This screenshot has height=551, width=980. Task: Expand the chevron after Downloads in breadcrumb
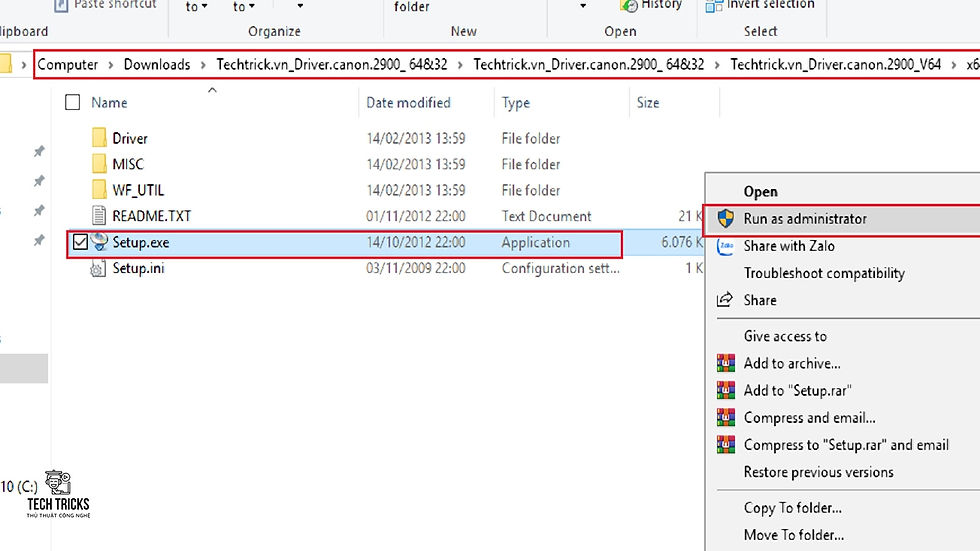[203, 65]
